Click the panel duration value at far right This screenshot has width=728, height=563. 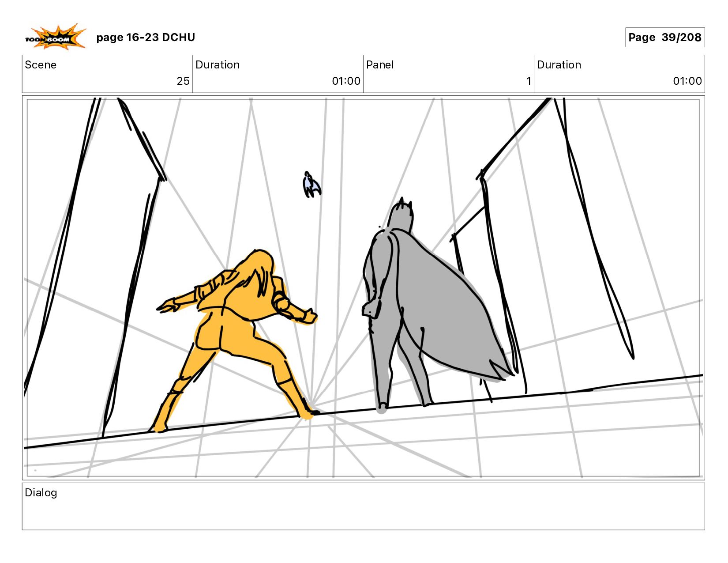[687, 81]
